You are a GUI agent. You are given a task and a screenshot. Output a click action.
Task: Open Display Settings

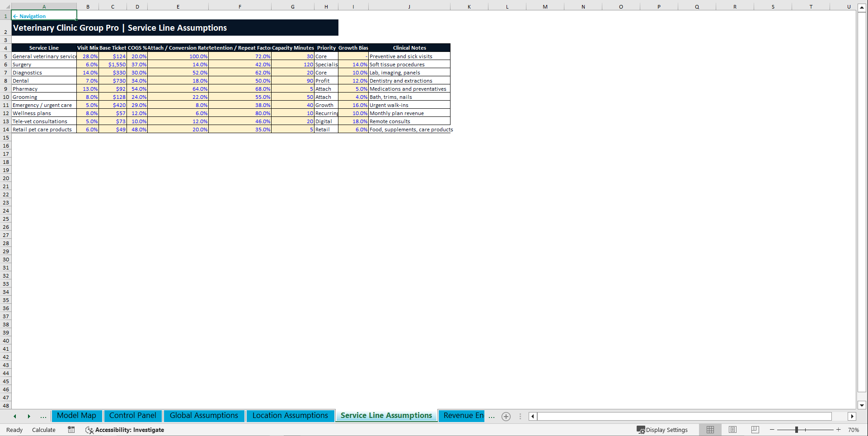662,430
